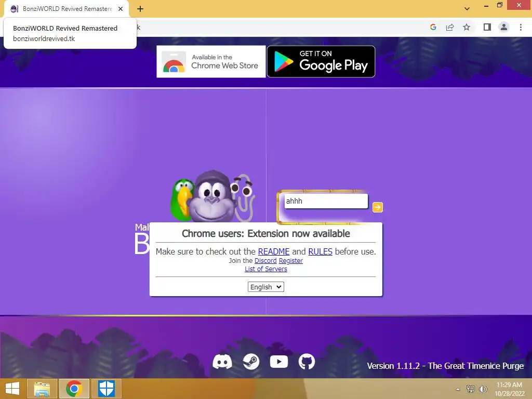Open a new tab with plus button
The height and width of the screenshot is (399, 532).
(x=140, y=9)
